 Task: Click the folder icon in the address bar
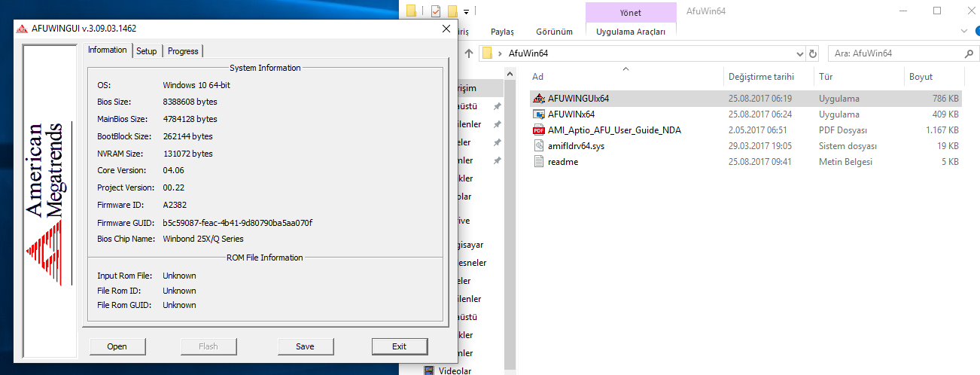tap(487, 53)
